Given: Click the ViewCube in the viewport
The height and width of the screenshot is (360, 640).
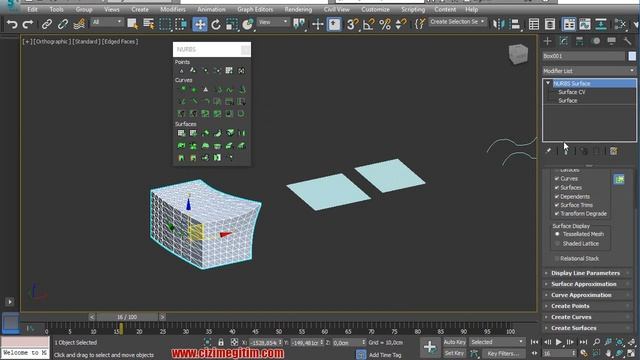Looking at the screenshot, I should tap(518, 54).
